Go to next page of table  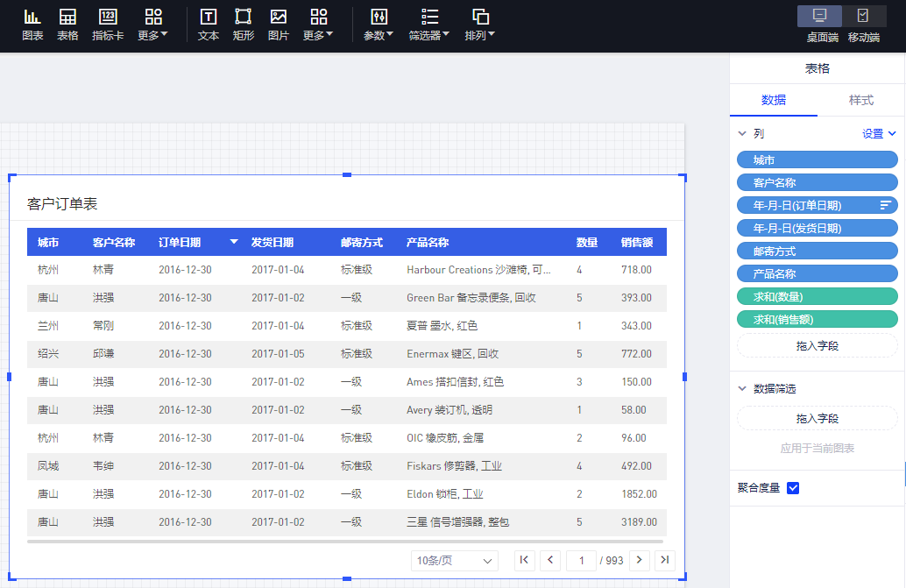click(640, 560)
